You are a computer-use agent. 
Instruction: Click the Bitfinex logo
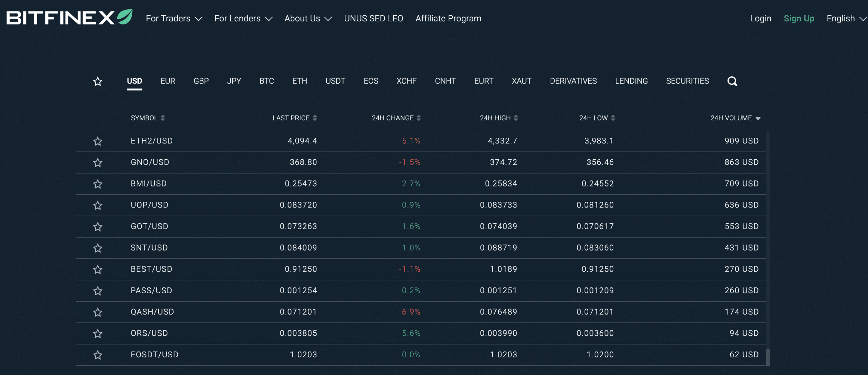[70, 17]
